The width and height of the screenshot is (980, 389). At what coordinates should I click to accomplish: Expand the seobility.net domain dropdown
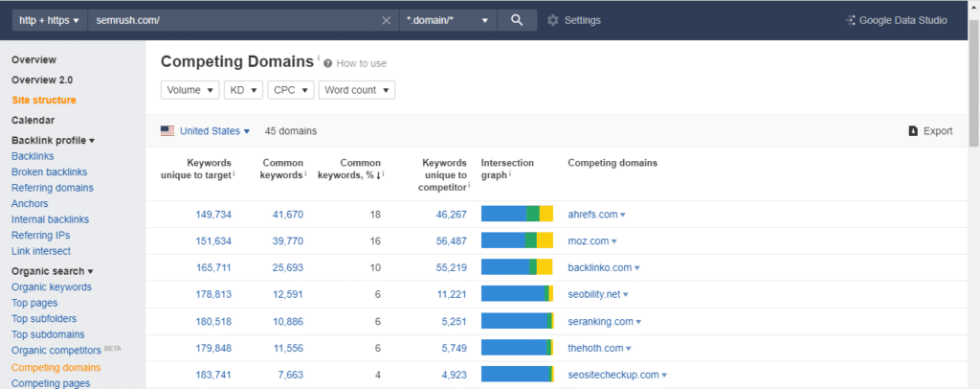(x=626, y=294)
